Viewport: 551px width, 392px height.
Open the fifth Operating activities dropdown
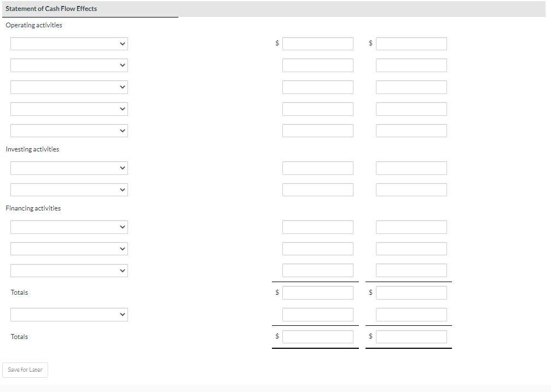point(69,131)
